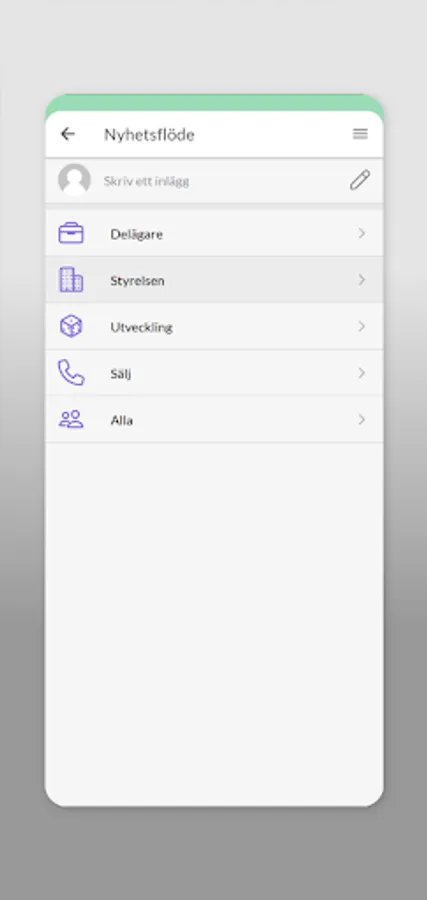This screenshot has width=427, height=900.
Task: Expand the Sälj row chevron
Action: tap(362, 373)
